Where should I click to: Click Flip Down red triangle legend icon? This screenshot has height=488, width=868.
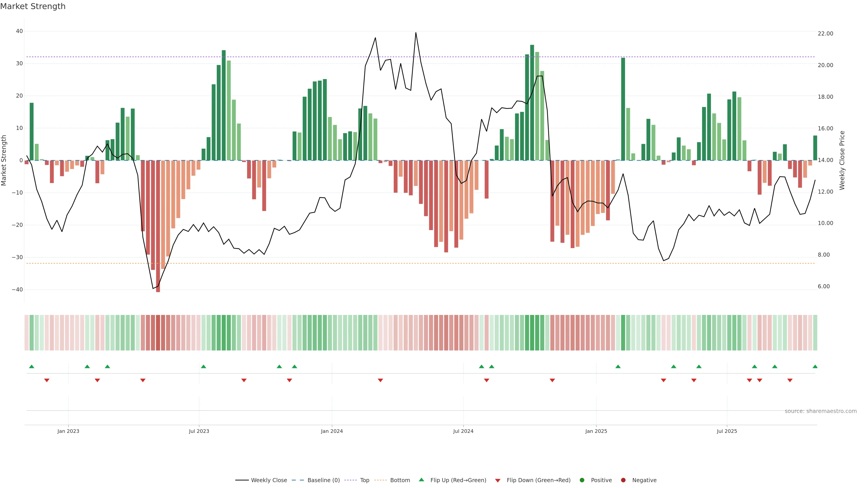coord(498,481)
